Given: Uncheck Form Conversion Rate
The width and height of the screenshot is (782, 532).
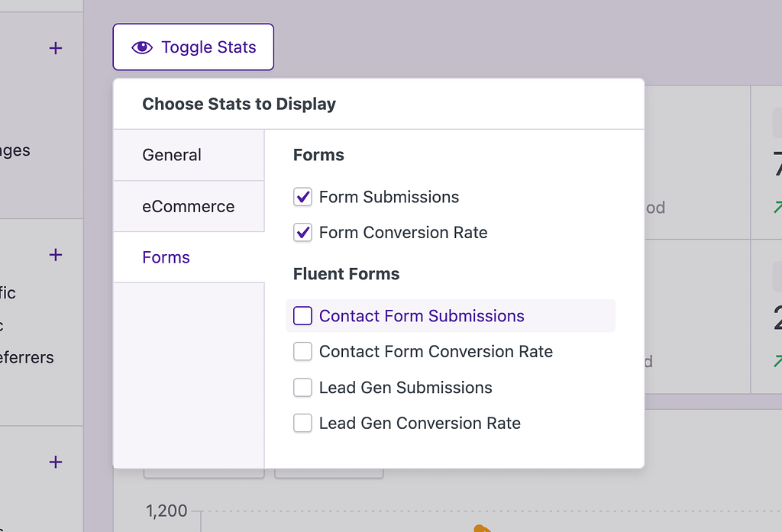Looking at the screenshot, I should click(302, 232).
